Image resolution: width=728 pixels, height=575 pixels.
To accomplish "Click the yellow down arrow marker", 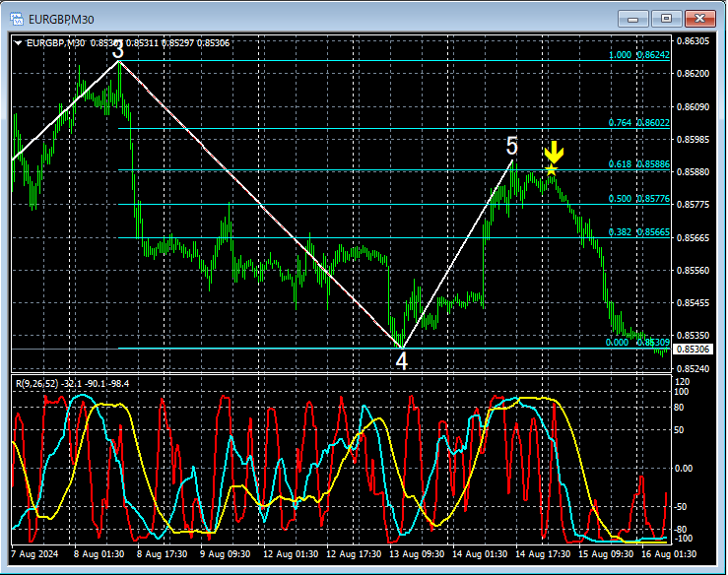I will (555, 152).
